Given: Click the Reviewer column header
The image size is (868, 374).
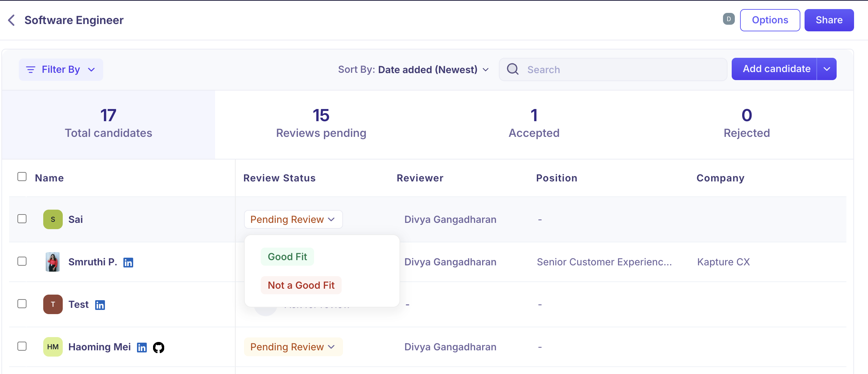Looking at the screenshot, I should tap(420, 178).
